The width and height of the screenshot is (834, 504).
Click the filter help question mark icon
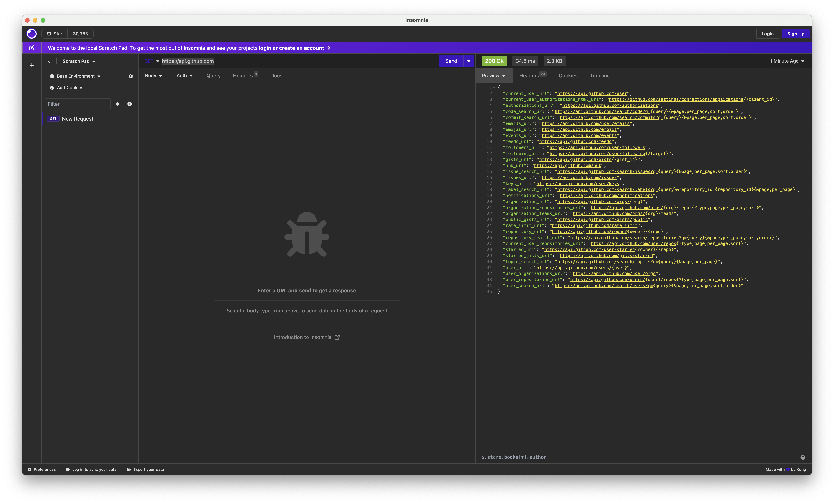pos(803,457)
